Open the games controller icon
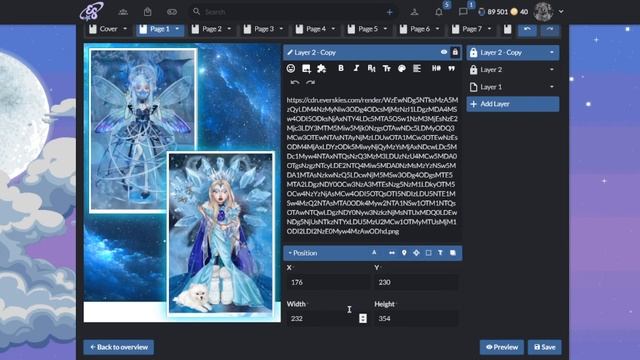 click(172, 12)
